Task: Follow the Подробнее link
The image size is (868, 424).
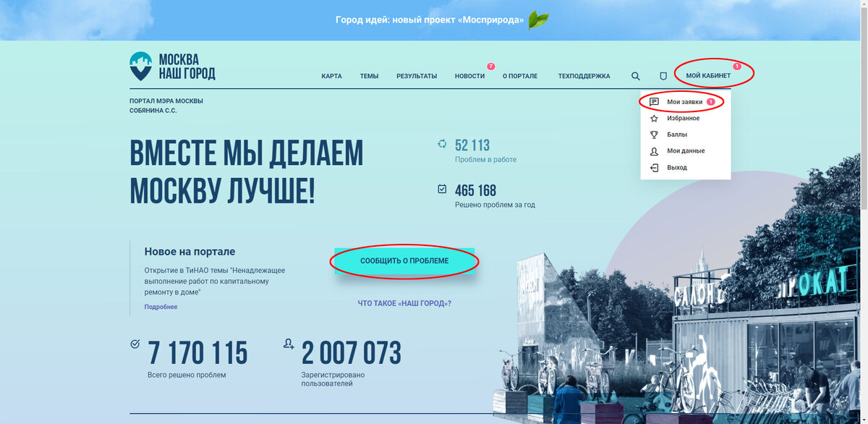Action: [161, 307]
